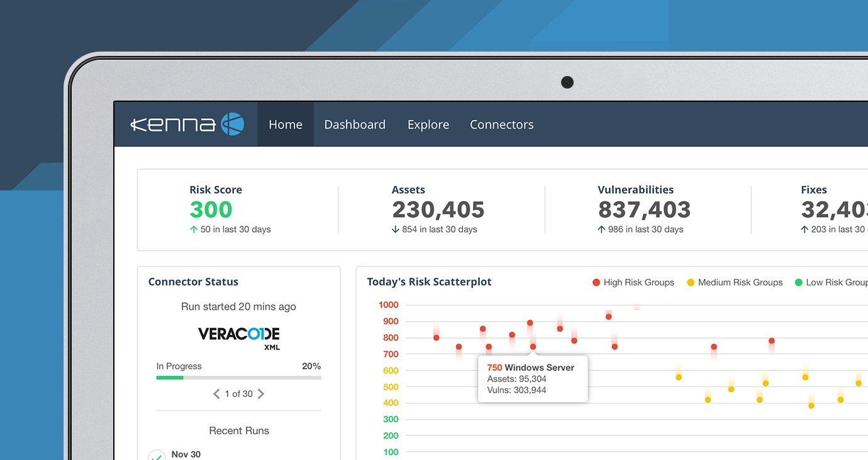Click the Vulnerabilities count 837,403
The width and height of the screenshot is (868, 460).
coord(644,209)
